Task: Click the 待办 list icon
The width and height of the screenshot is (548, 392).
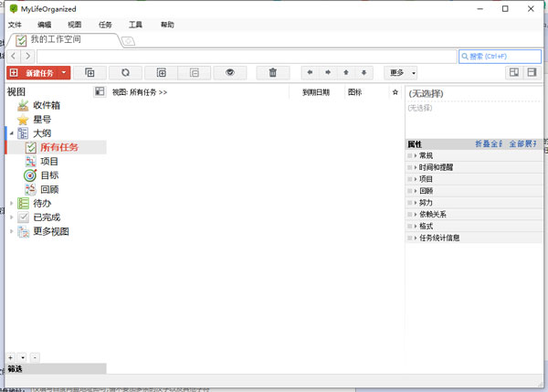Action: click(x=23, y=203)
